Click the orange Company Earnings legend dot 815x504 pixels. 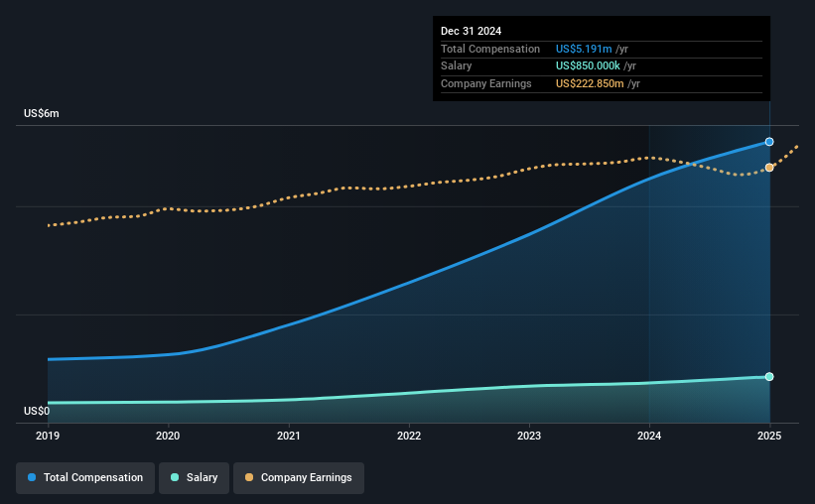pos(249,477)
